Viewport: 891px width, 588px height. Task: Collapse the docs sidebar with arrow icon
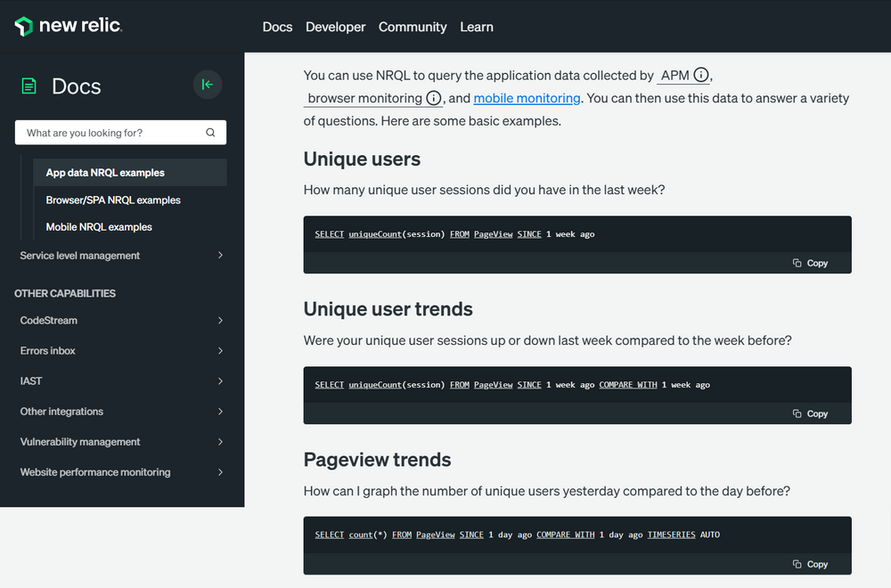(x=208, y=85)
